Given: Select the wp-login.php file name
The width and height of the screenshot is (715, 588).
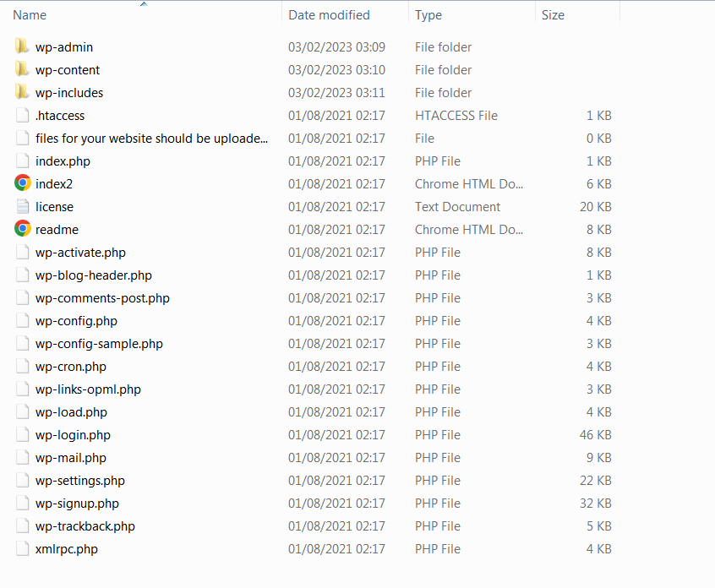Looking at the screenshot, I should [x=73, y=435].
